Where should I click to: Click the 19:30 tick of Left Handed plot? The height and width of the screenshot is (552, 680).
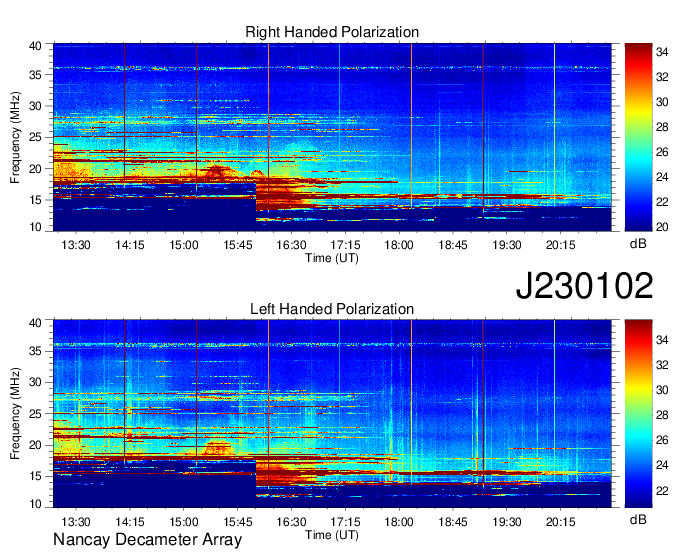point(507,522)
